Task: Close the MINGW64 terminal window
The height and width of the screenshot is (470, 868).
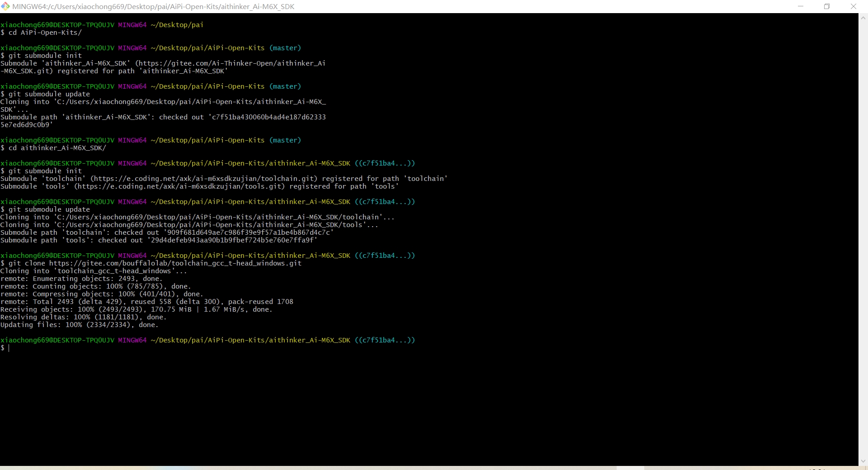Action: pos(854,6)
